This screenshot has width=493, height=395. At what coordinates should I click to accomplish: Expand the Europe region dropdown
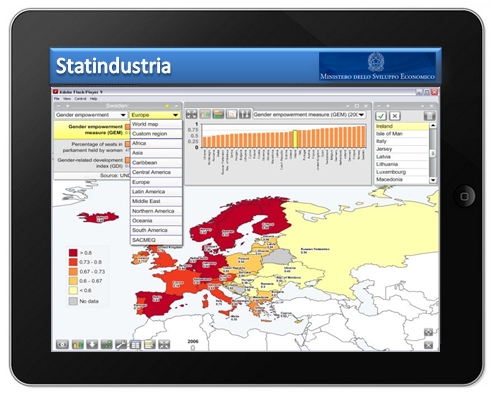pyautogui.click(x=155, y=115)
